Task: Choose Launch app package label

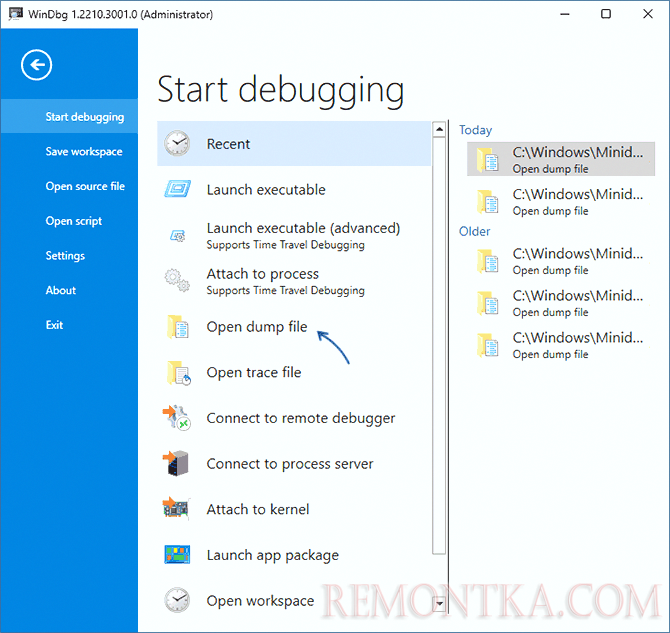Action: 273,555
